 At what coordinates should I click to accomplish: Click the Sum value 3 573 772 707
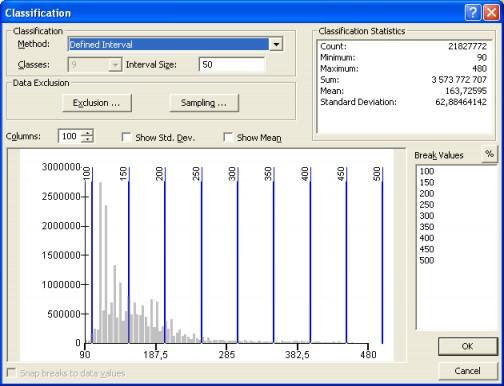[459, 80]
